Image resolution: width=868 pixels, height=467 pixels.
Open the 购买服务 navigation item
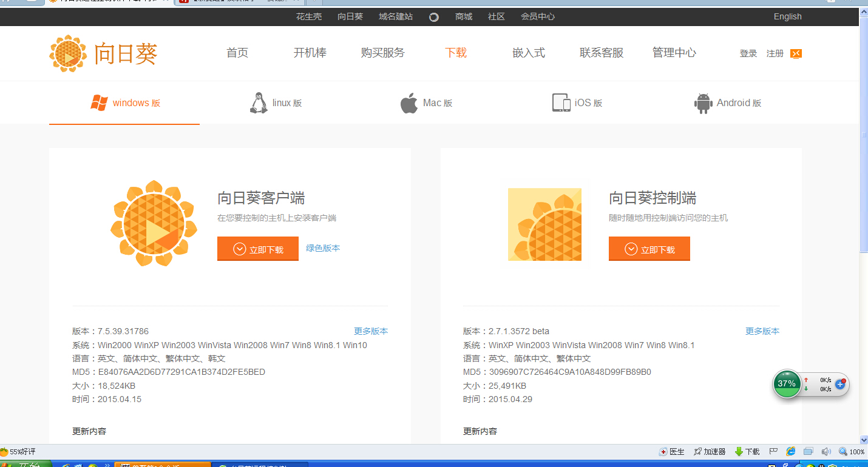(x=382, y=53)
